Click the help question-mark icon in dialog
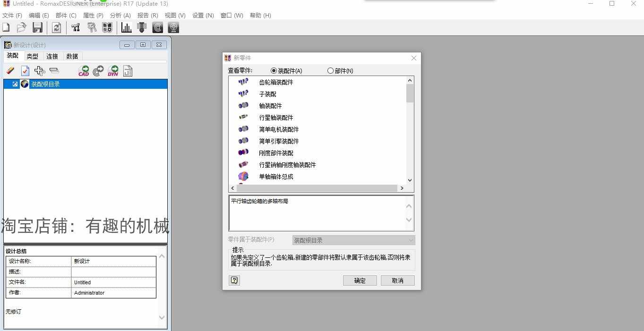The width and height of the screenshot is (644, 331). 234,280
